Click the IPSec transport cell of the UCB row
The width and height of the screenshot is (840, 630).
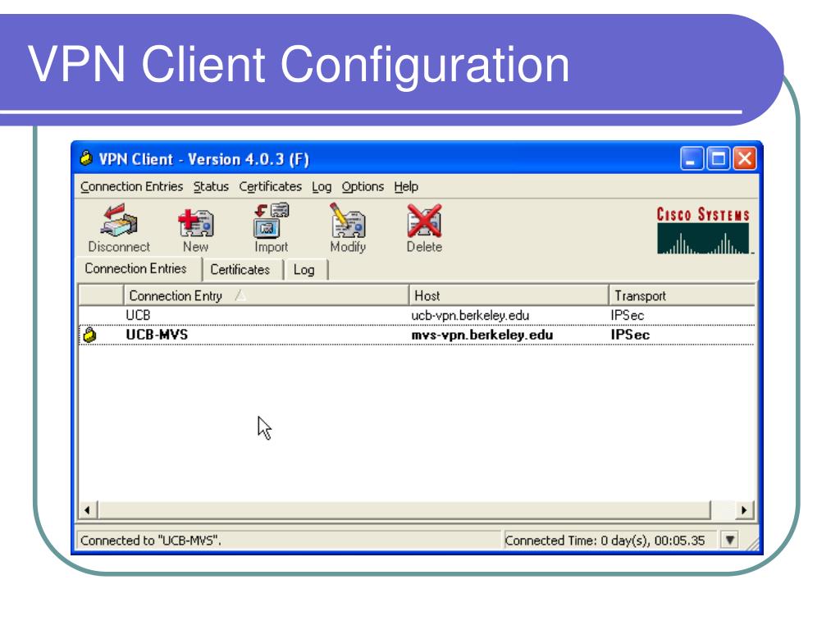point(627,316)
